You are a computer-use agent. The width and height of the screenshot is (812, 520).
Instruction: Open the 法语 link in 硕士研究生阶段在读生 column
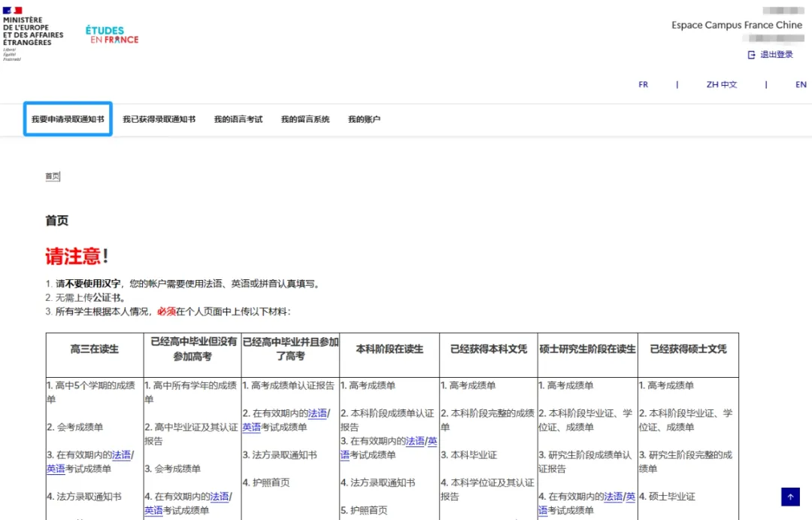[615, 497]
